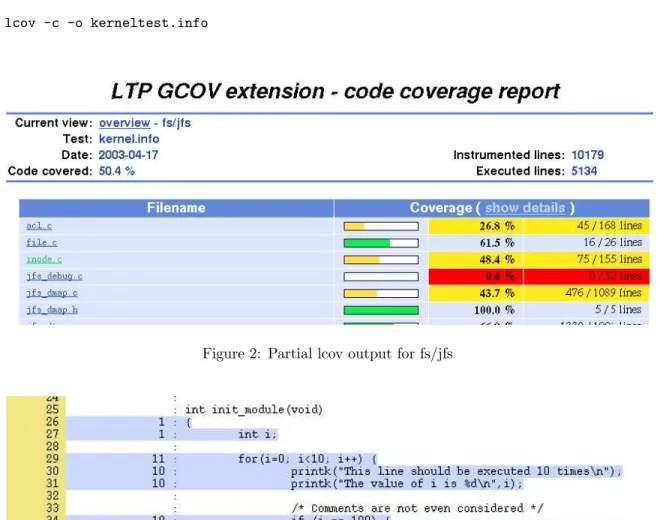Click the acl.c yellow coverage bar
The image size is (660, 520).
tap(381, 226)
